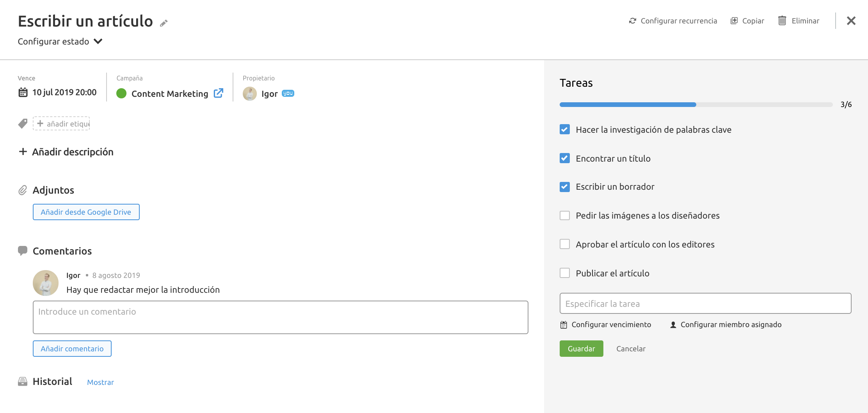Click the calendar icon beside due date
868x413 pixels.
(x=23, y=93)
